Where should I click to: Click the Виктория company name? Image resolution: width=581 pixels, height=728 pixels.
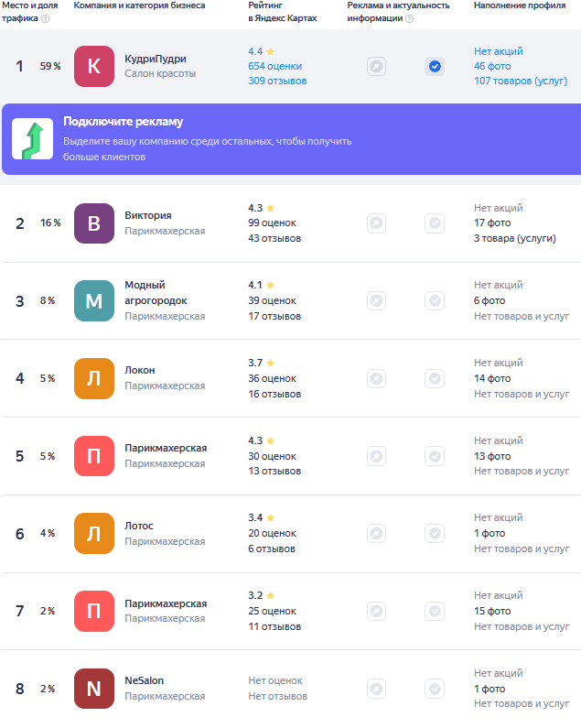147,215
